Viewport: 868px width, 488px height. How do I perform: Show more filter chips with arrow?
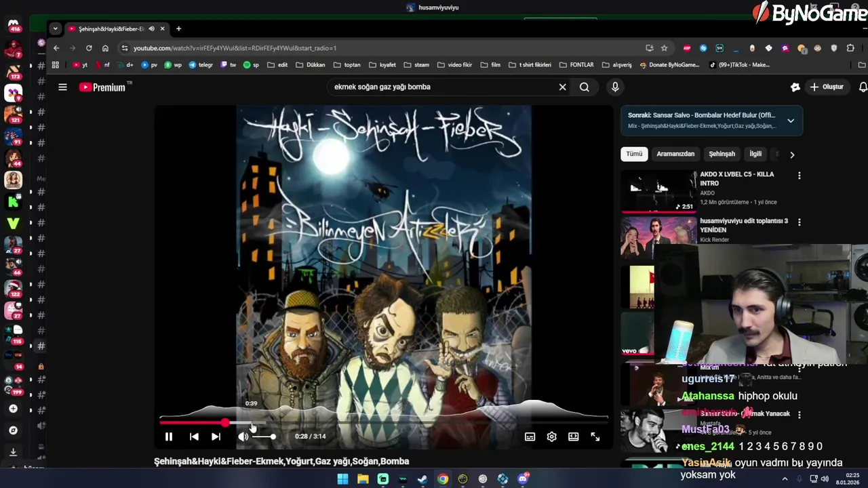tap(791, 155)
